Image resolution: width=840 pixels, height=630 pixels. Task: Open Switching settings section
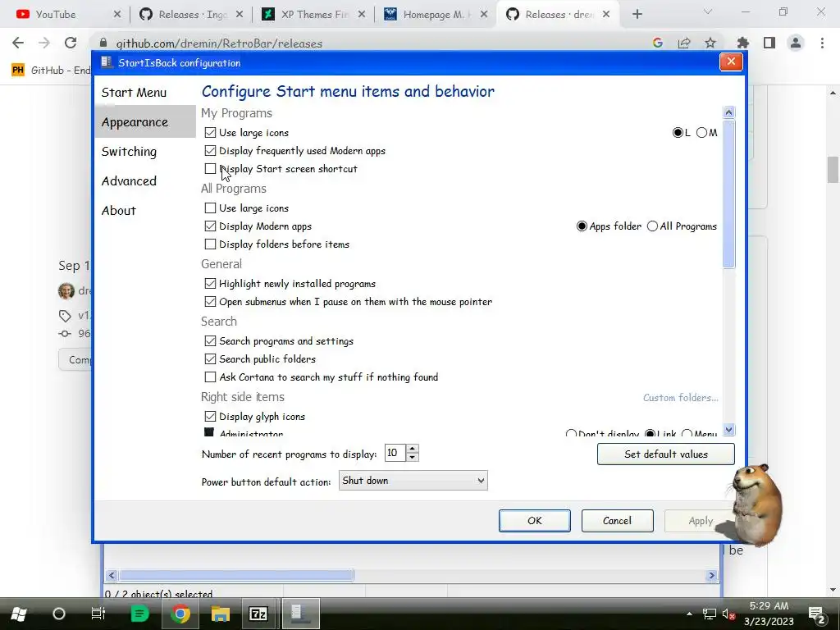129,152
